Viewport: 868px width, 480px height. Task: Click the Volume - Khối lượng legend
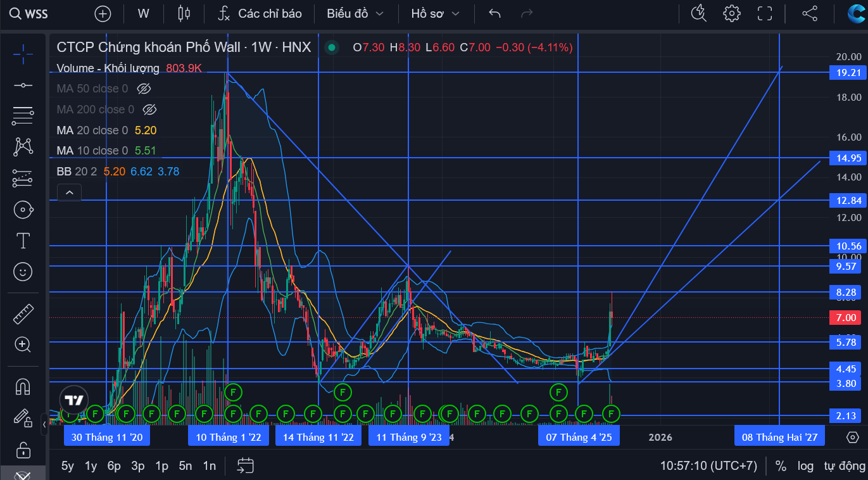point(108,68)
